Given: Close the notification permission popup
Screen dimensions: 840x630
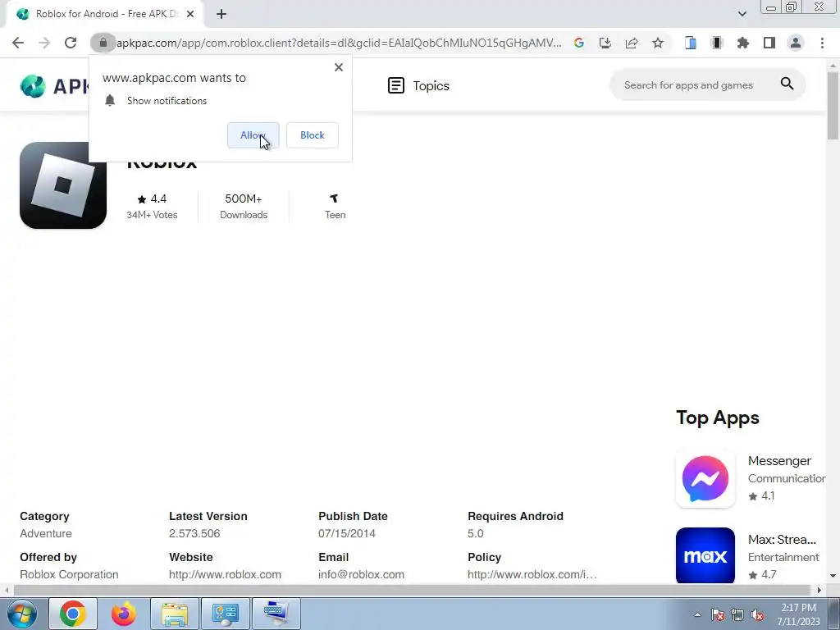Looking at the screenshot, I should [x=339, y=67].
